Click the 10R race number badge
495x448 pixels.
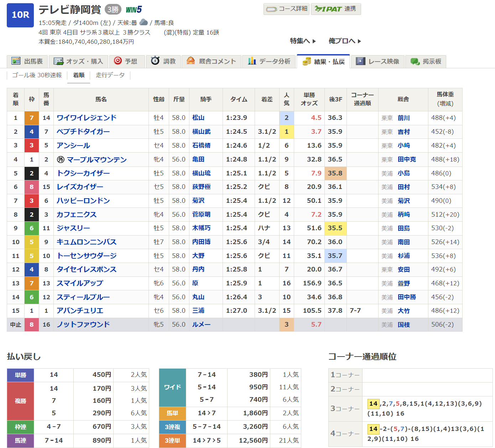[x=20, y=15]
